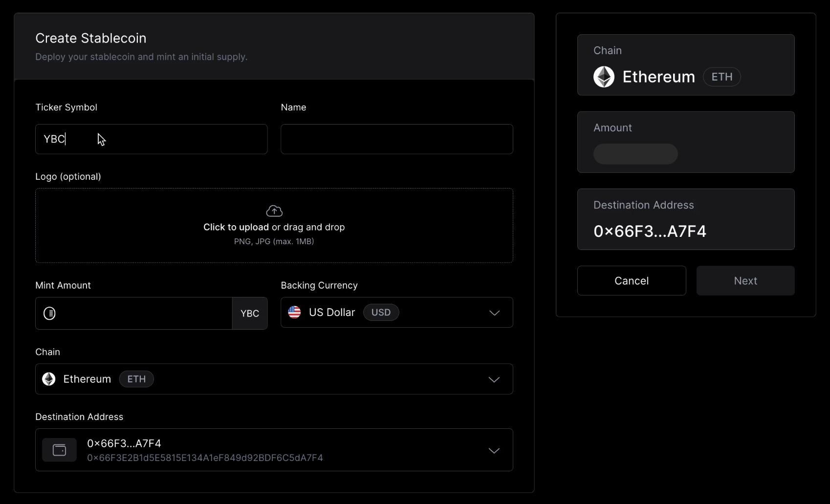Click the cloud upload icon
This screenshot has height=504, width=830.
tap(274, 211)
